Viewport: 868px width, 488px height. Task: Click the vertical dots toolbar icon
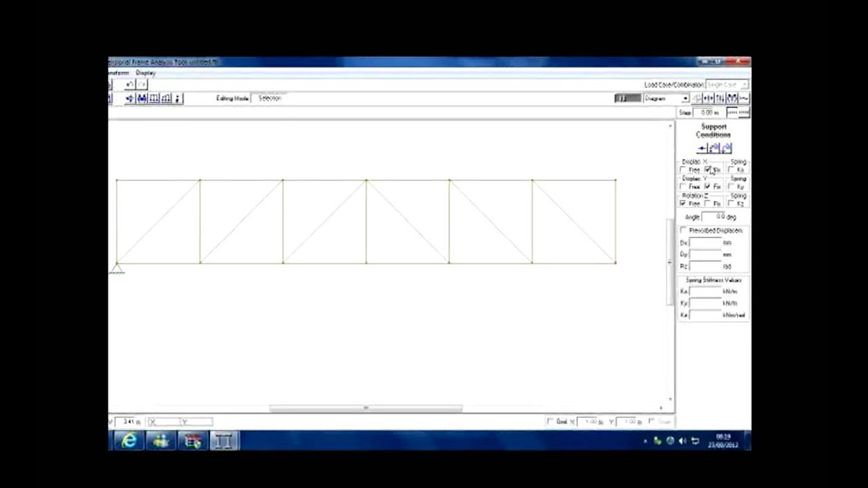[178, 98]
